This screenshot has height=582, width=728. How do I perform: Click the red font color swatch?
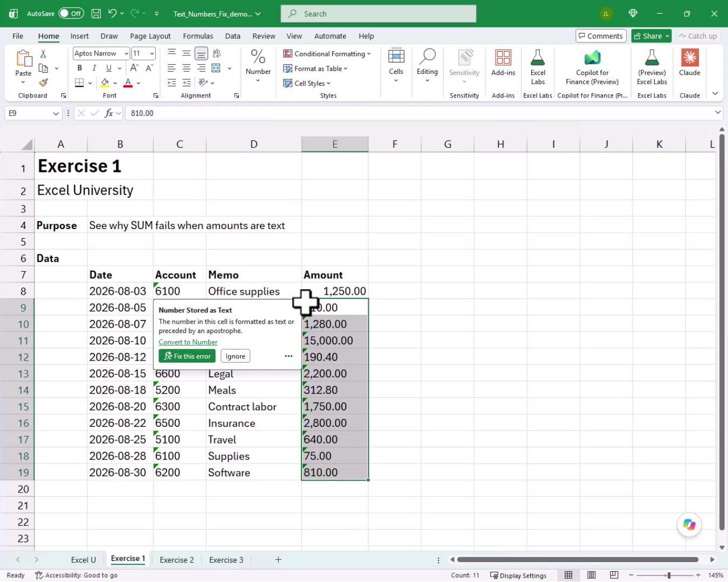point(128,83)
